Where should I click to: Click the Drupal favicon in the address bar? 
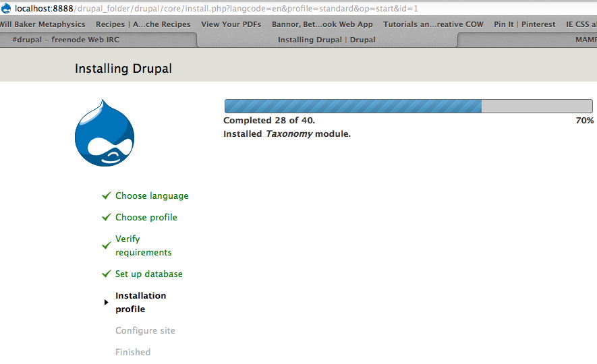[6, 8]
